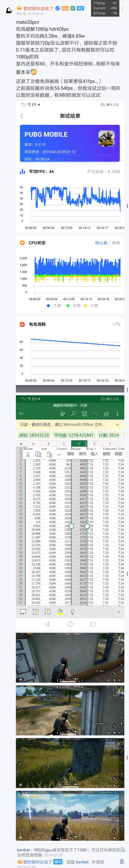Screen dimensions: 129x868
Task: Choose 插入 in the context menu
Action: point(94,454)
